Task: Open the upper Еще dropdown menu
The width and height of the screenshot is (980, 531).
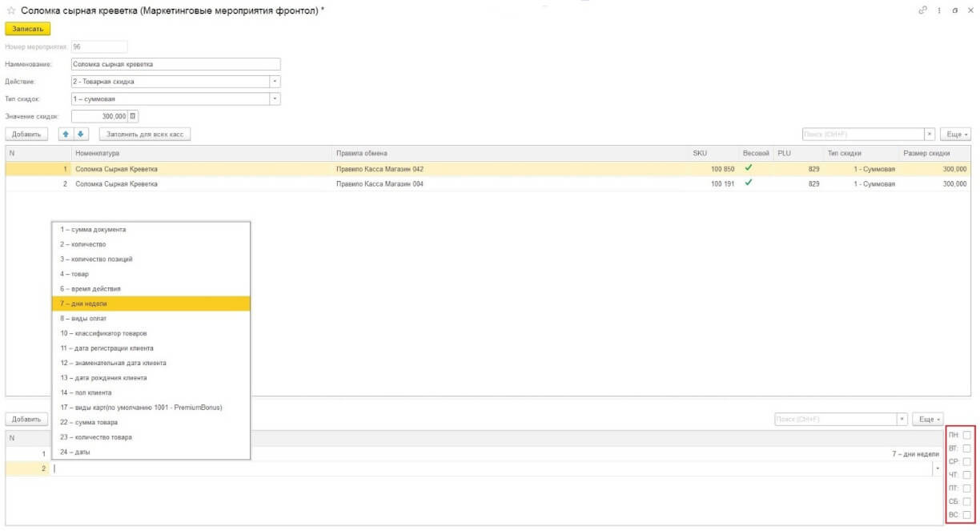Action: 954,134
